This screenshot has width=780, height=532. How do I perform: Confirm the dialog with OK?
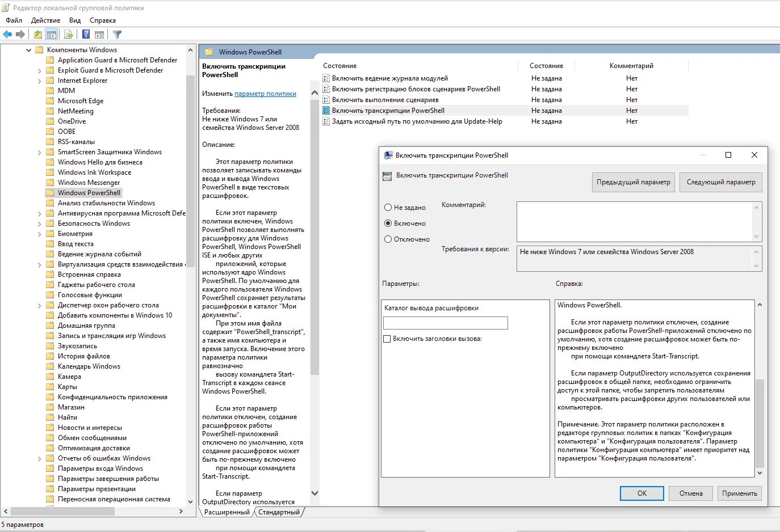[642, 493]
